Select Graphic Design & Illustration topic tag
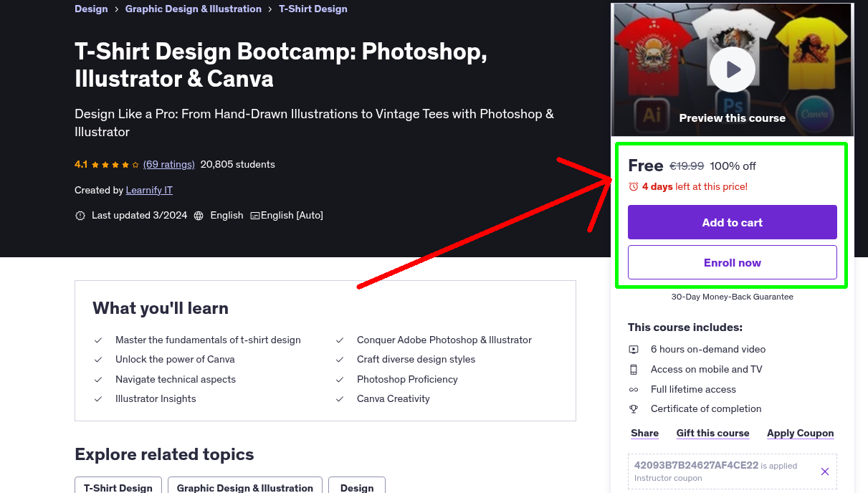Viewport: 868px width, 493px height. click(245, 487)
